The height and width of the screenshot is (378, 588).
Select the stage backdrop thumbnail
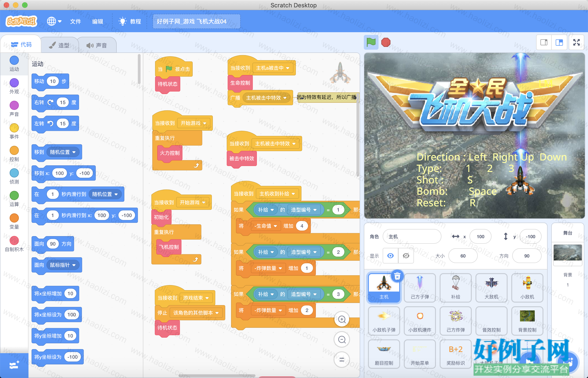[568, 253]
